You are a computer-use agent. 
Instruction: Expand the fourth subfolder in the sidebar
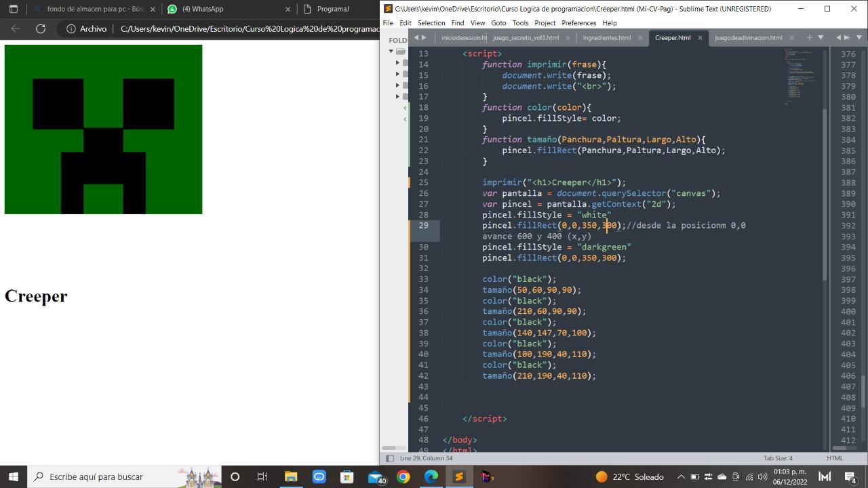tap(398, 96)
